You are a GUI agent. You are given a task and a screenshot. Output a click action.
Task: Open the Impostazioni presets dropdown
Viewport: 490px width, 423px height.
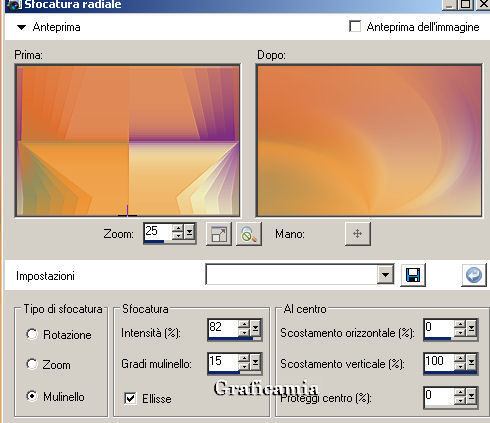(x=385, y=275)
